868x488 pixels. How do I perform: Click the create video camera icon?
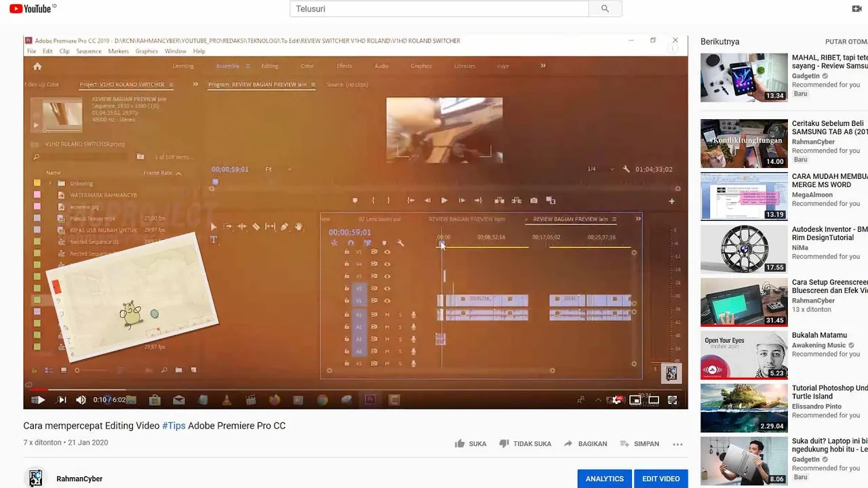pos(856,9)
